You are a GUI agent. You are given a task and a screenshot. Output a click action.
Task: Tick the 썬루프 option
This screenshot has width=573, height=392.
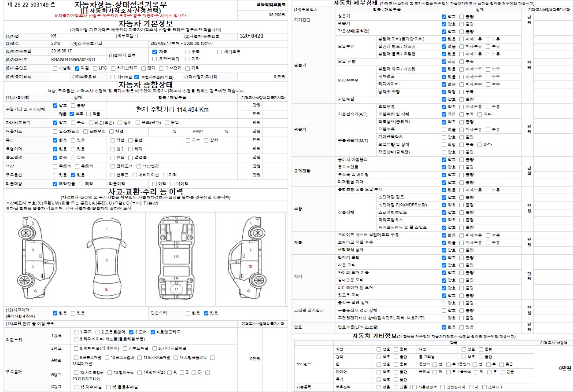[112, 175]
